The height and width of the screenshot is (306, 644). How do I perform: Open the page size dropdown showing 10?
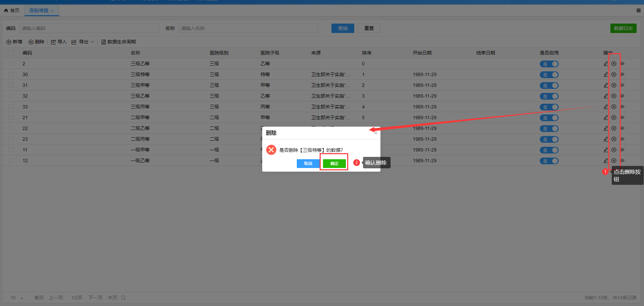[17, 298]
